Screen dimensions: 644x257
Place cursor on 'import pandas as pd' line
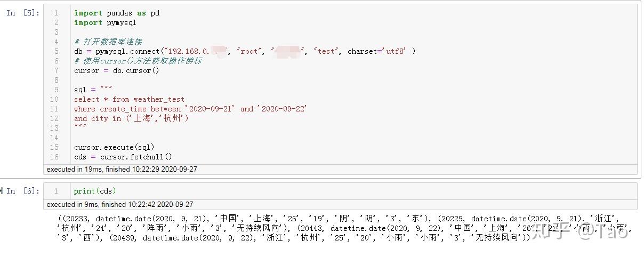coord(117,13)
